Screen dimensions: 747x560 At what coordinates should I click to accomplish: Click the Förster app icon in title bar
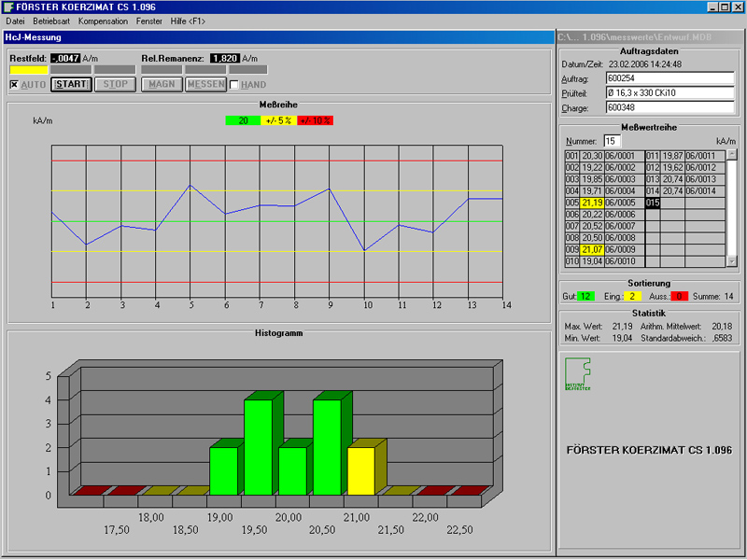[8, 7]
